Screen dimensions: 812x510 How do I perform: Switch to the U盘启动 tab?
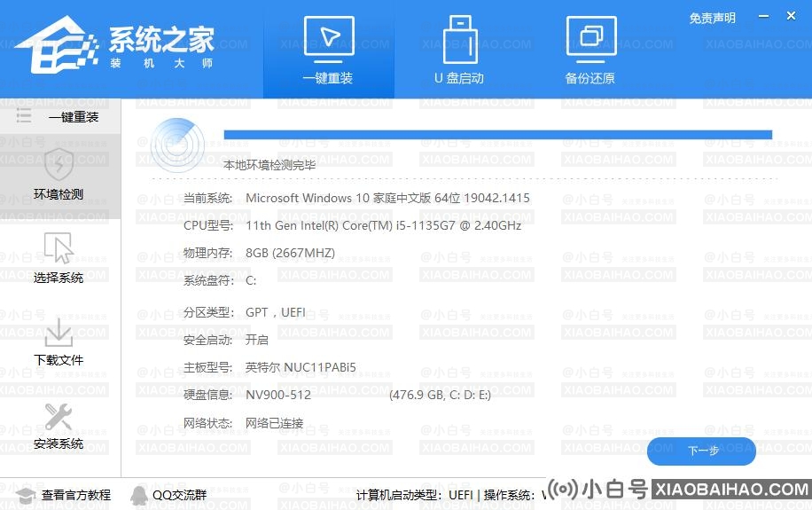pyautogui.click(x=459, y=51)
